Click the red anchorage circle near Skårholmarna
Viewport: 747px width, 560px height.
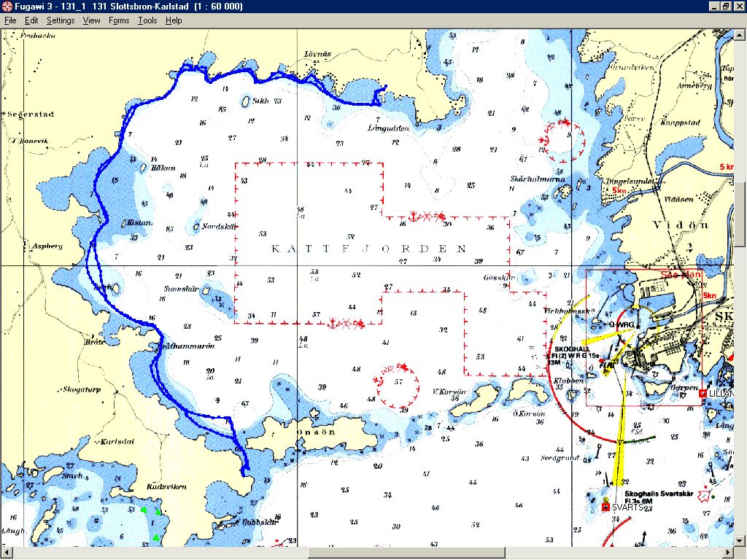click(x=562, y=141)
